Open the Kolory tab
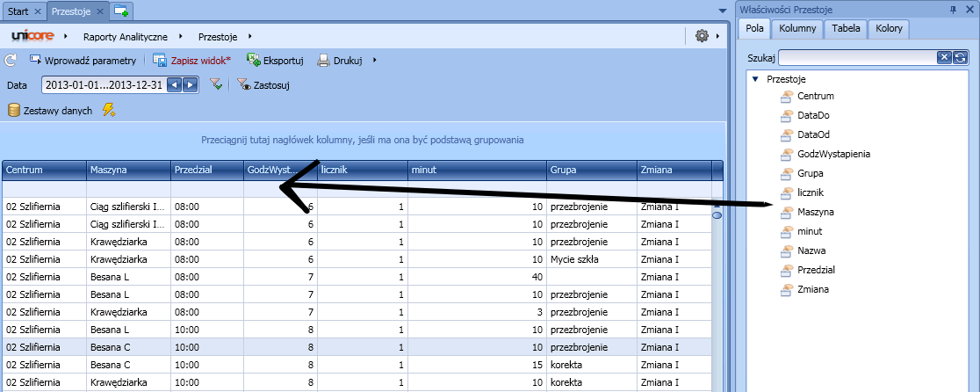Viewport: 980px width, 392px height. click(889, 28)
